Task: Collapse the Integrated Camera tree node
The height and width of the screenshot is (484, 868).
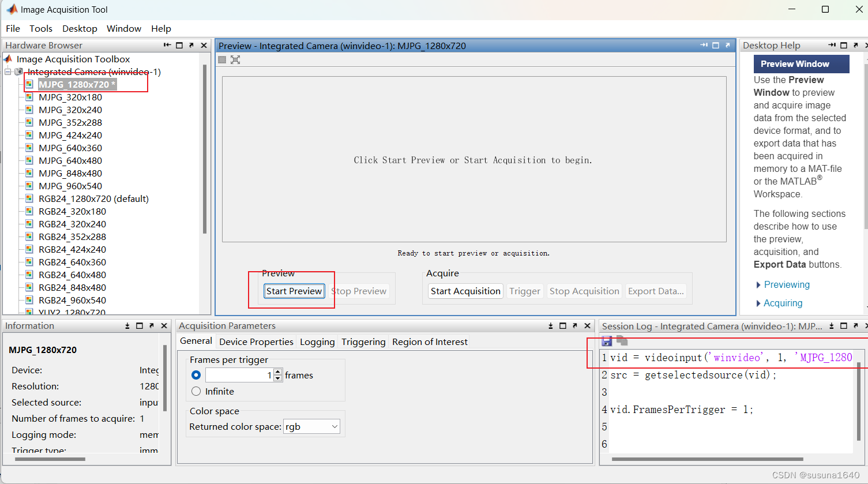Action: coord(8,72)
